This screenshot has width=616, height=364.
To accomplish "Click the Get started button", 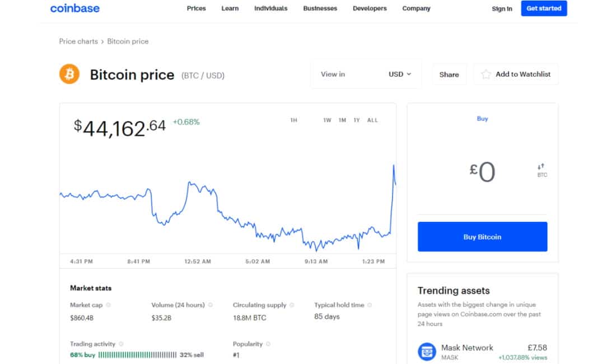I will (x=544, y=8).
